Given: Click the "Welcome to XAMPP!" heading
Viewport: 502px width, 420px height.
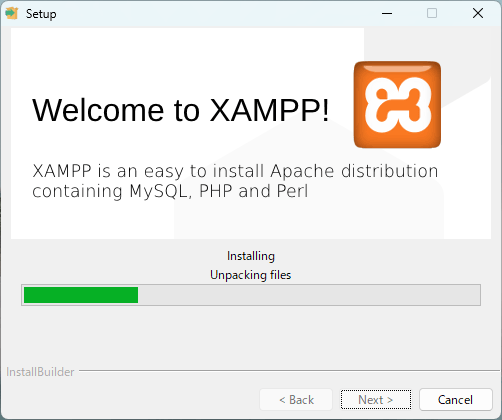Looking at the screenshot, I should click(180, 110).
